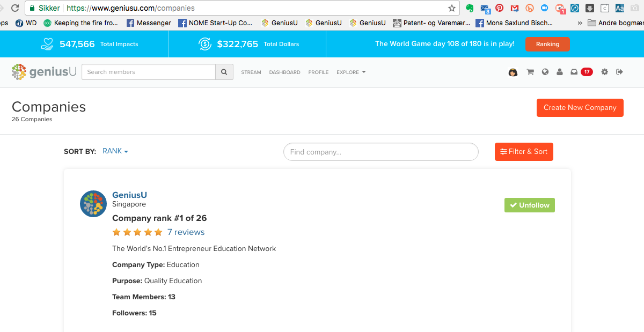
Task: Open the Evernote extension icon
Action: click(470, 8)
